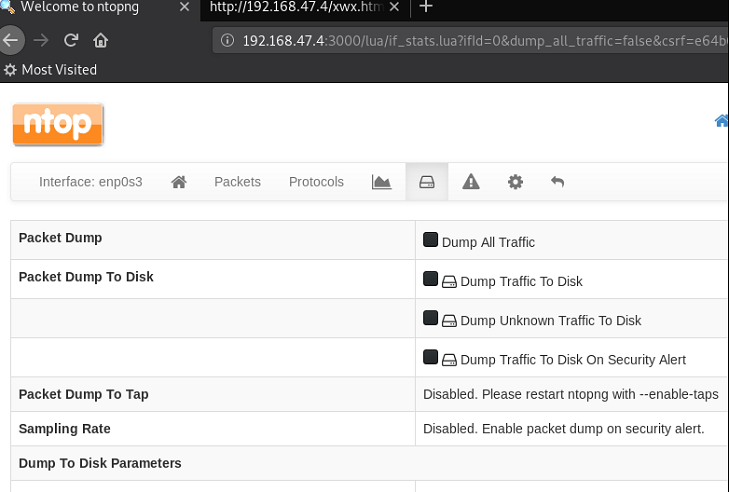Open the Protocols tab

click(x=316, y=182)
